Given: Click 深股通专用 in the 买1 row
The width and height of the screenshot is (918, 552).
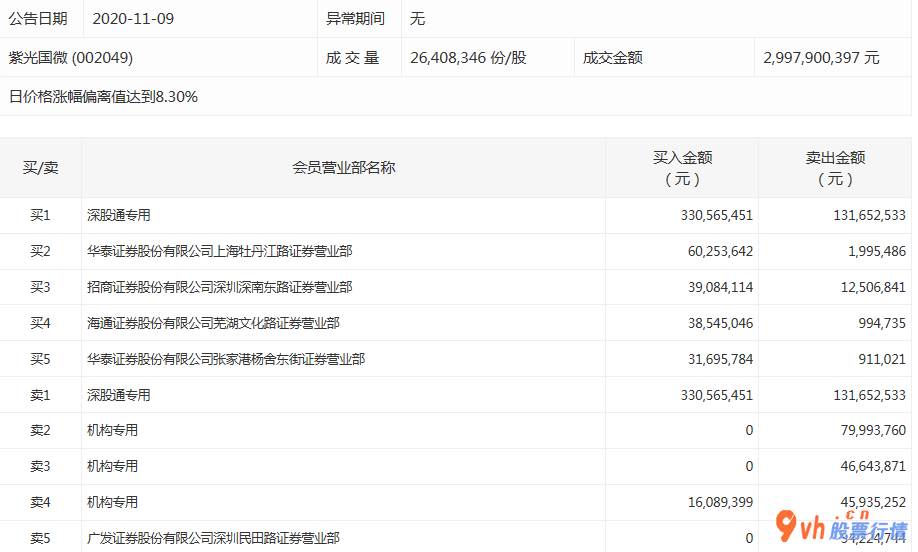Looking at the screenshot, I should pyautogui.click(x=119, y=215).
